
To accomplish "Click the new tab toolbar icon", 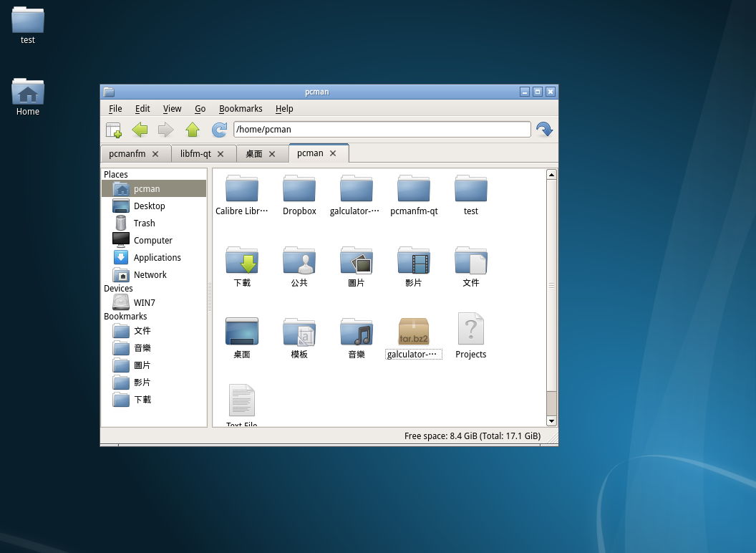I will (114, 130).
